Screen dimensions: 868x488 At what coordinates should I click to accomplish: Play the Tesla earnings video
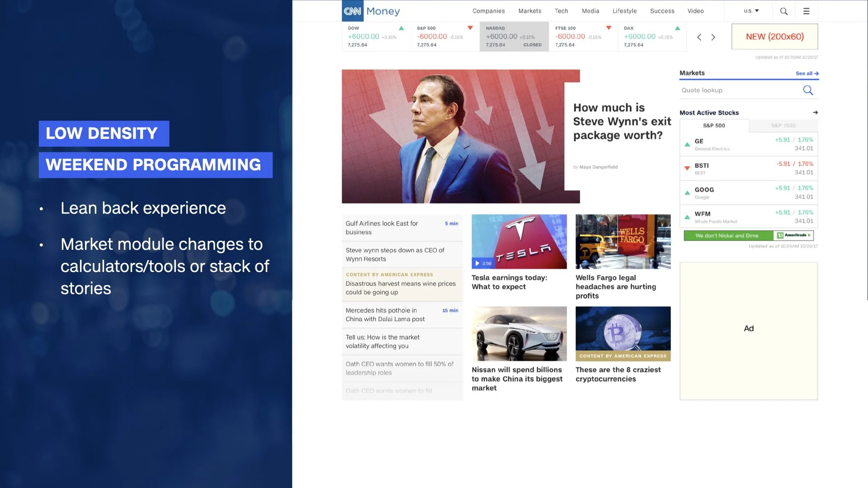477,263
